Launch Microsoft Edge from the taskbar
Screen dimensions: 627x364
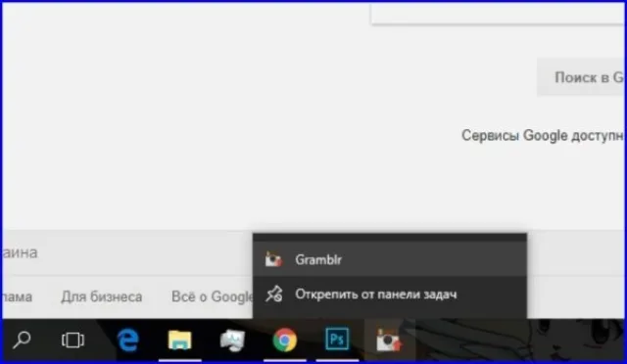(x=128, y=341)
